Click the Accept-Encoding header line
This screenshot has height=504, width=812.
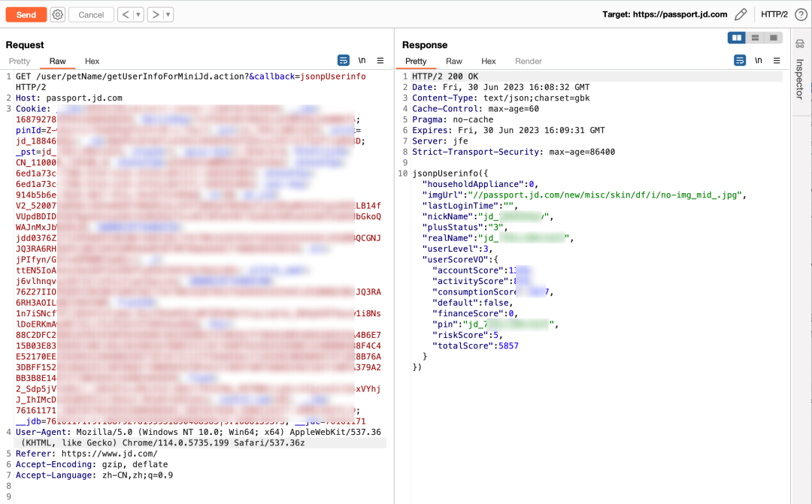coord(92,465)
